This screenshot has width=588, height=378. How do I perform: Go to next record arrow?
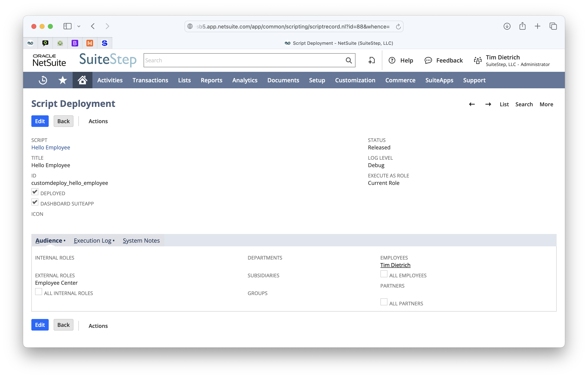[488, 104]
